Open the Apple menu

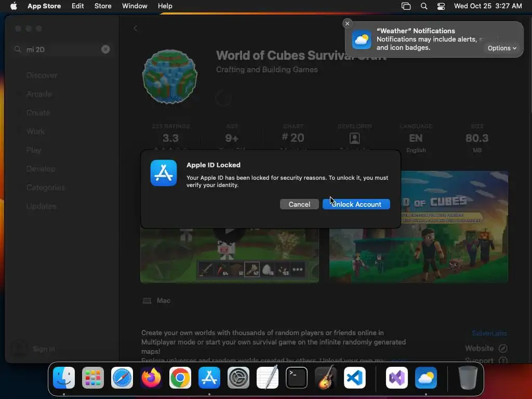click(14, 6)
